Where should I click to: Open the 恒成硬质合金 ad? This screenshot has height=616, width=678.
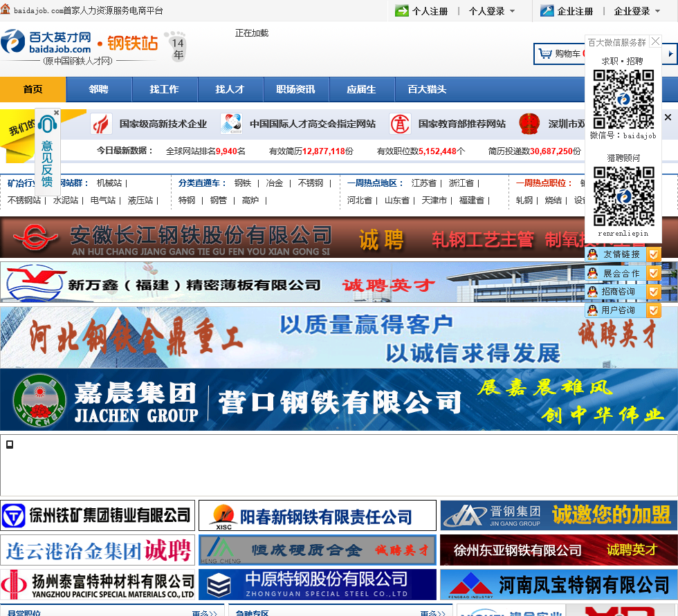(318, 550)
